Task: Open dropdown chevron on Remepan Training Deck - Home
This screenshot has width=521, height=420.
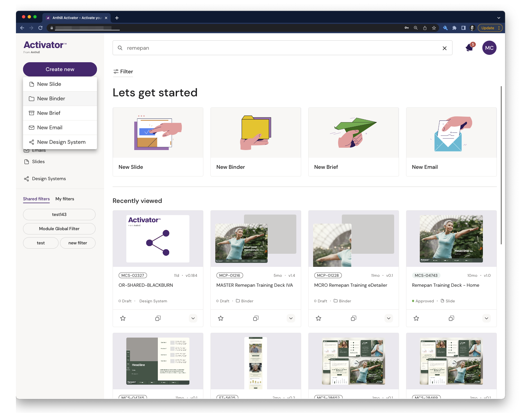Action: [x=487, y=318]
